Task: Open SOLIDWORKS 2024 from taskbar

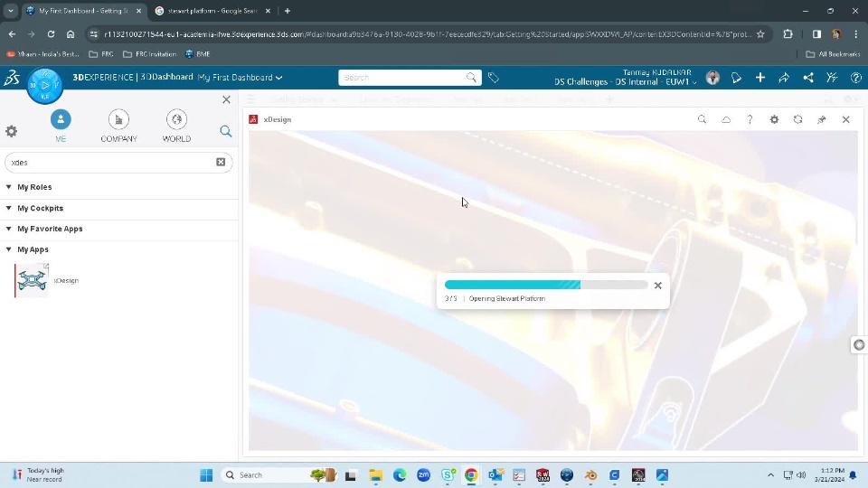Action: click(542, 475)
